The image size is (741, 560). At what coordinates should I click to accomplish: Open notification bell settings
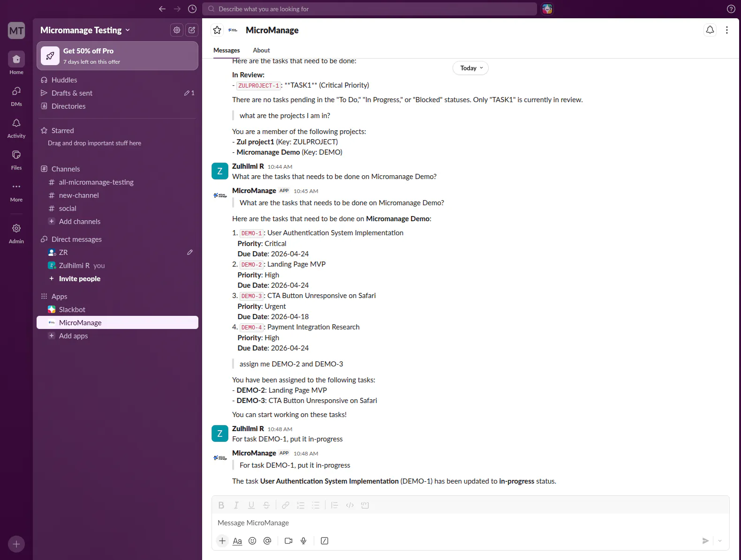[710, 30]
